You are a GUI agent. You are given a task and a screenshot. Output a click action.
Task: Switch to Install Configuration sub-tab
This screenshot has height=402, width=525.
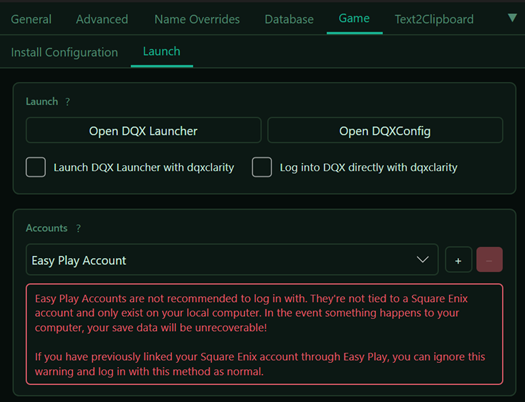tap(64, 52)
